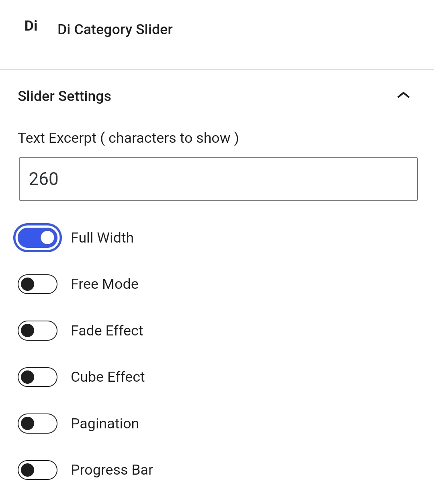The width and height of the screenshot is (434, 504).
Task: Turn on the Fade Effect switch
Action: coord(37,331)
